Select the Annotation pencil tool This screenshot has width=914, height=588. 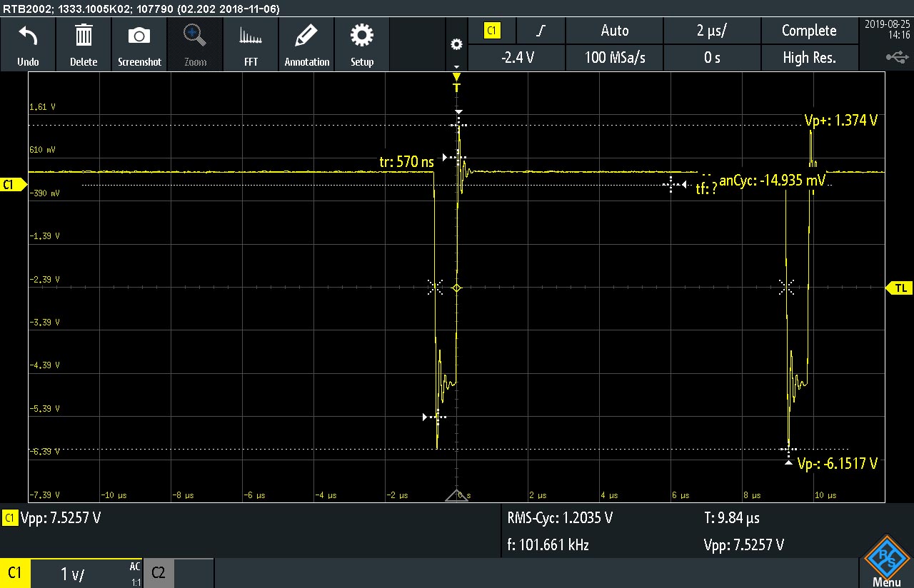point(306,35)
